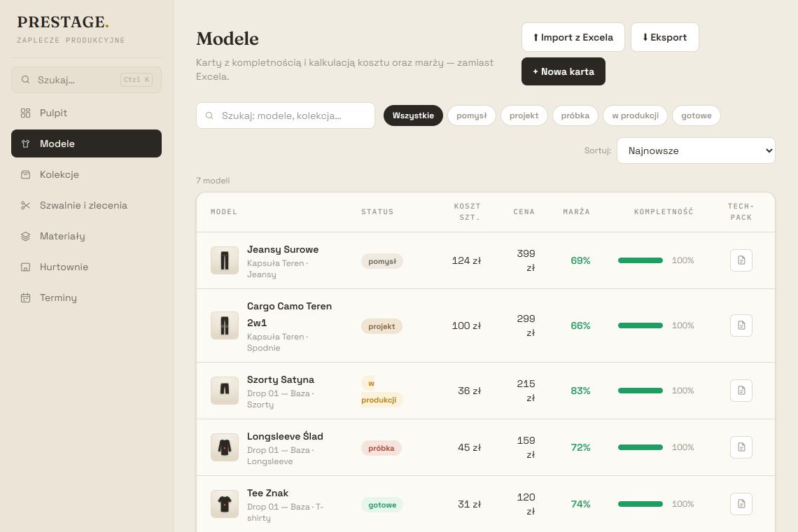798x532 pixels.
Task: Focus the 'Szukaj: modele, kolekcja' search box
Action: point(286,115)
